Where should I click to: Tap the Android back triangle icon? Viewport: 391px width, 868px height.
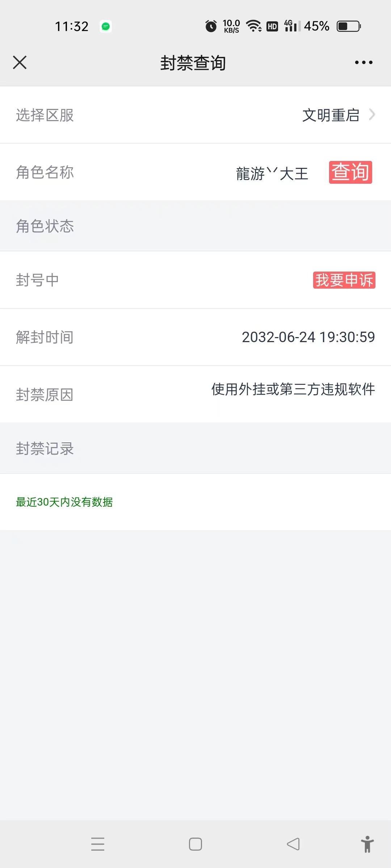click(293, 844)
